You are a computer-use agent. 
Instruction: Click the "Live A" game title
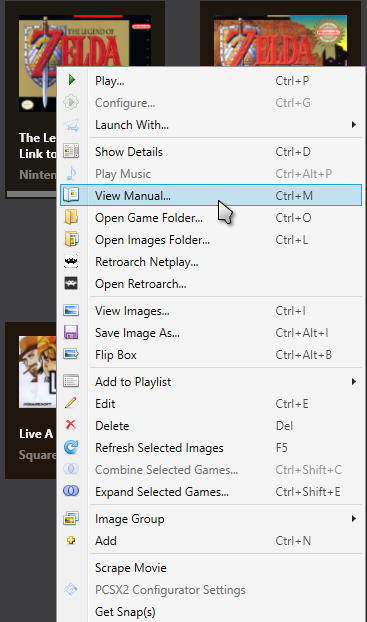point(36,434)
